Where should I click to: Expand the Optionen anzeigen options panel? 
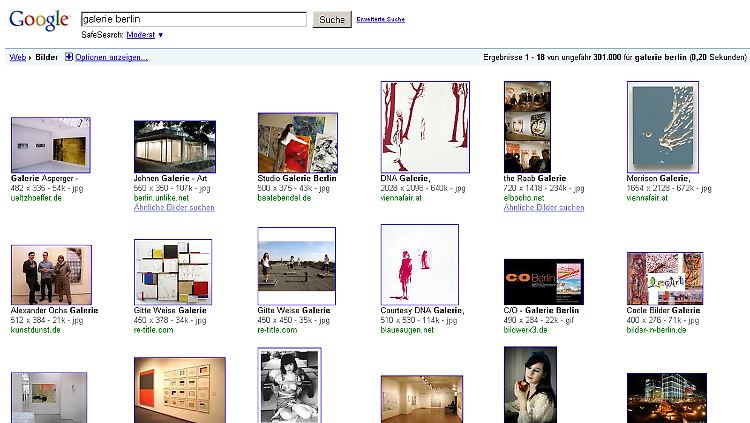[x=112, y=57]
